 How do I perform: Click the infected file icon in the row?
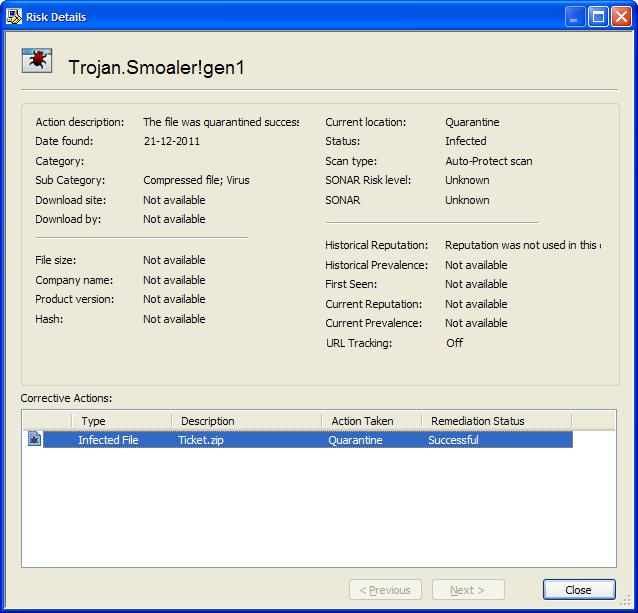(35, 440)
